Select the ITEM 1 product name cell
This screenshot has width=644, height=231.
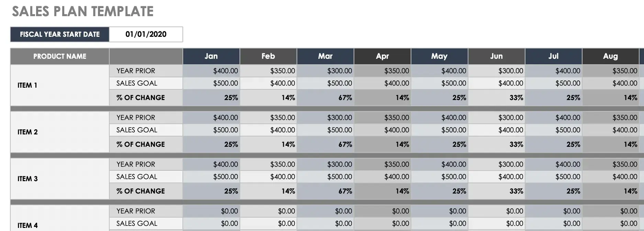(x=60, y=85)
